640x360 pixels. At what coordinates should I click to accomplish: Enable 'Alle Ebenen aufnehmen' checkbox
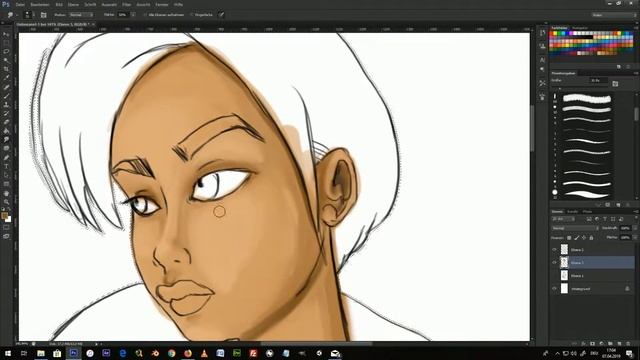pyautogui.click(x=145, y=15)
